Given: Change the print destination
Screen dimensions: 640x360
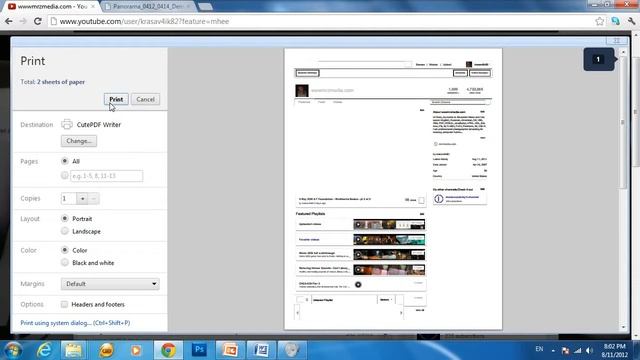Looking at the screenshot, I should click(79, 141).
